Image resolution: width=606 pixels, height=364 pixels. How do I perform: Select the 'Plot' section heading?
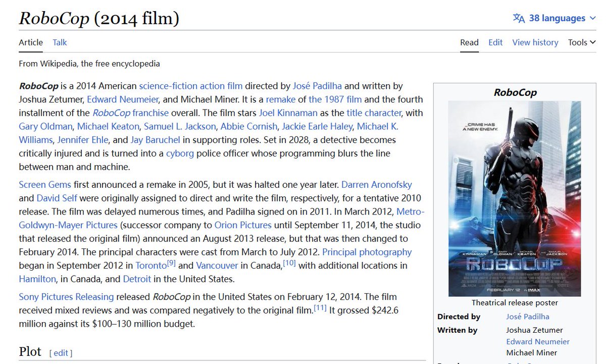[30, 351]
